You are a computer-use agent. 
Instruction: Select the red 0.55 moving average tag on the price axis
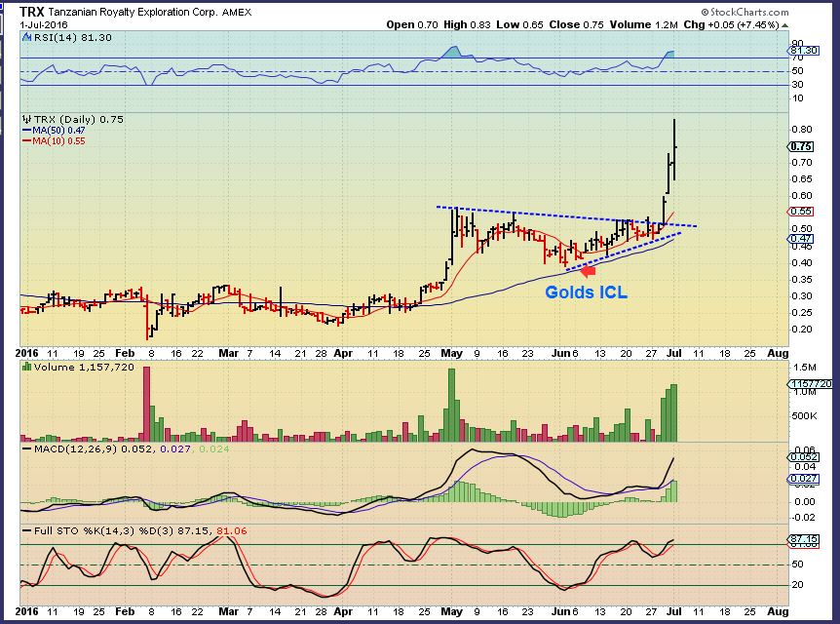801,212
